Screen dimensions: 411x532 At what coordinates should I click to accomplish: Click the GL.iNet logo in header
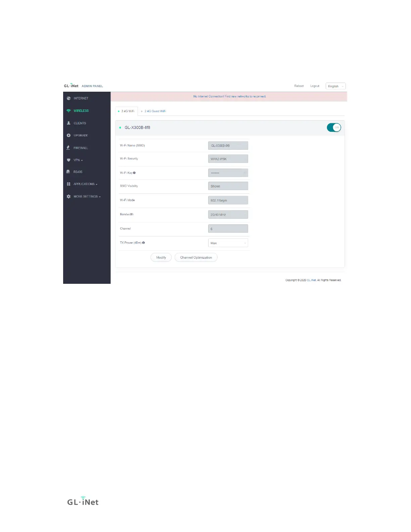tap(71, 86)
